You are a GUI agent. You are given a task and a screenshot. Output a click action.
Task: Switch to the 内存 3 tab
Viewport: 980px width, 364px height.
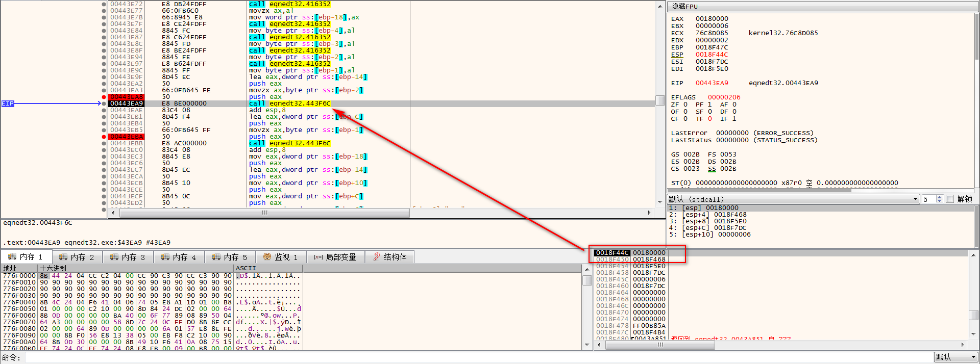point(128,257)
